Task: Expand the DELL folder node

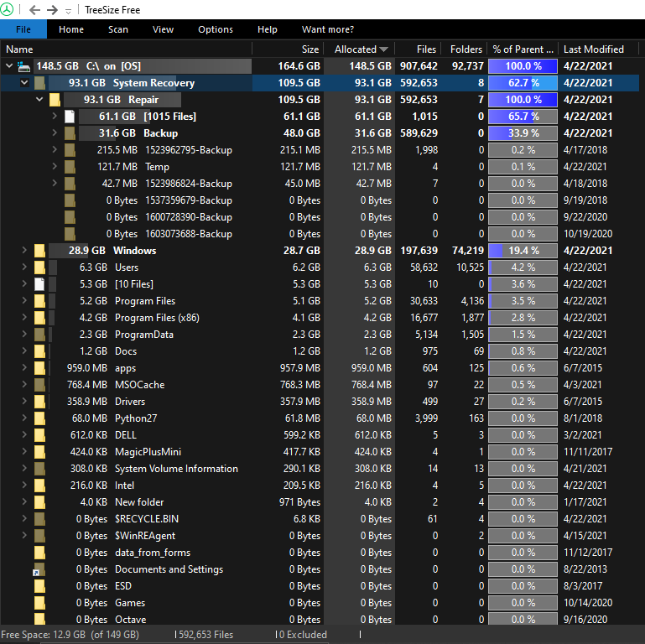Action: coord(24,434)
